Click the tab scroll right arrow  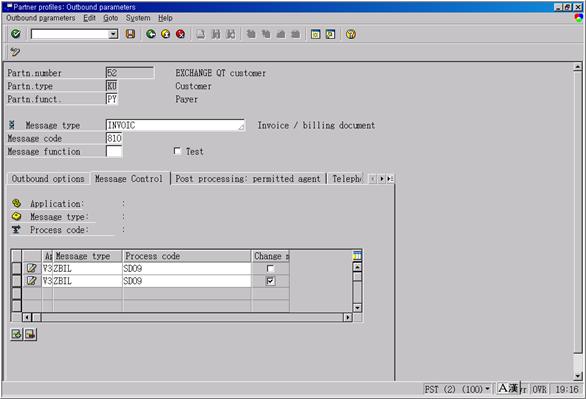pyautogui.click(x=382, y=179)
